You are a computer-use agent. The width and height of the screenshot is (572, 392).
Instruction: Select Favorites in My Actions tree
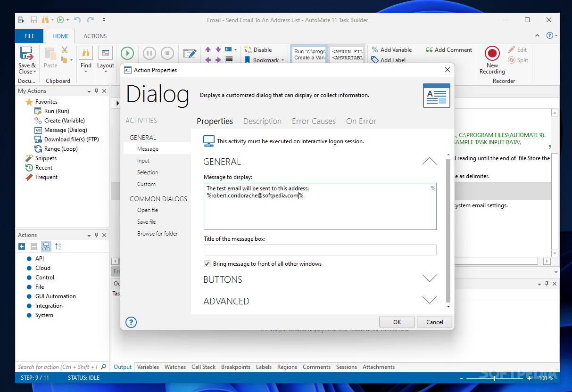(x=46, y=102)
